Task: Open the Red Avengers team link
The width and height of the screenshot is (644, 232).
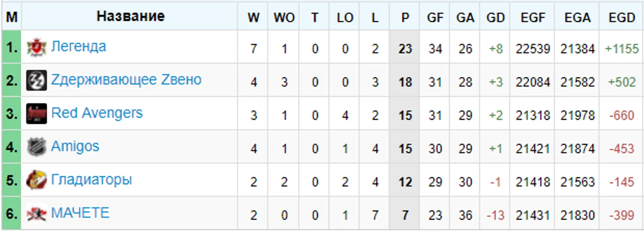Action: click(97, 113)
